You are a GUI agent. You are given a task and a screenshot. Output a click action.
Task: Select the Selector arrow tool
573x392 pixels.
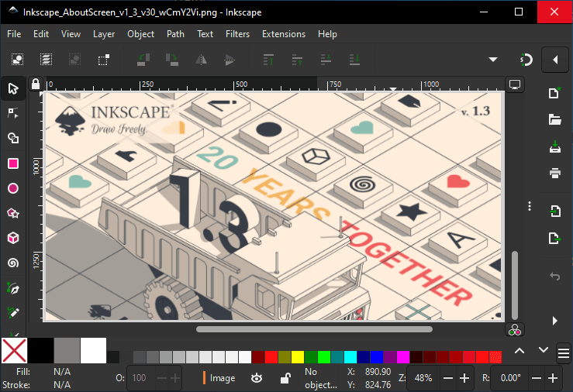pyautogui.click(x=12, y=88)
